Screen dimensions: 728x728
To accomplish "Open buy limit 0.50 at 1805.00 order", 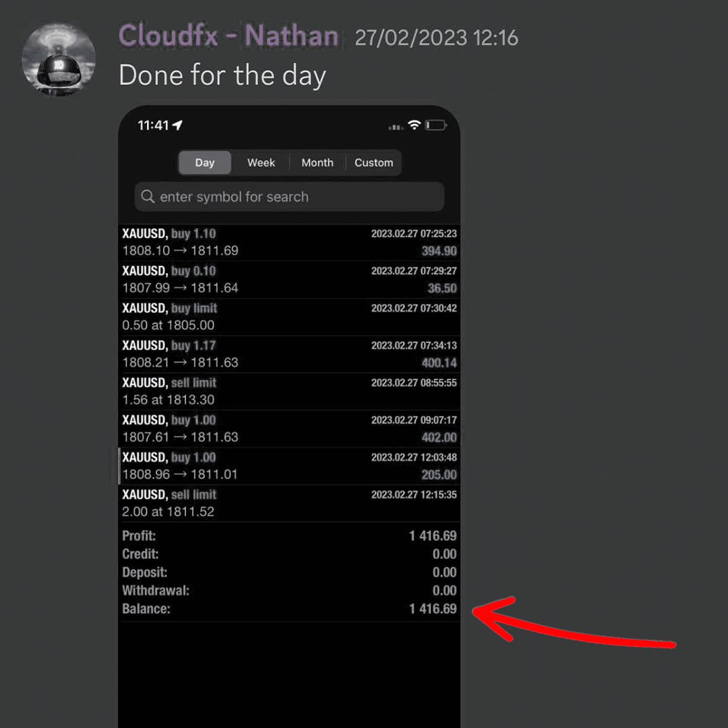I will [289, 317].
